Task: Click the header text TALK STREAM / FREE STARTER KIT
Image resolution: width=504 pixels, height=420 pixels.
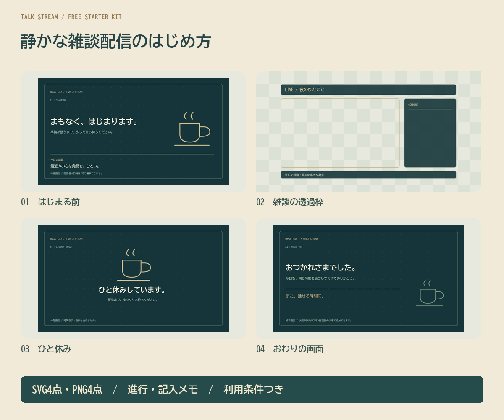Action: pos(71,17)
